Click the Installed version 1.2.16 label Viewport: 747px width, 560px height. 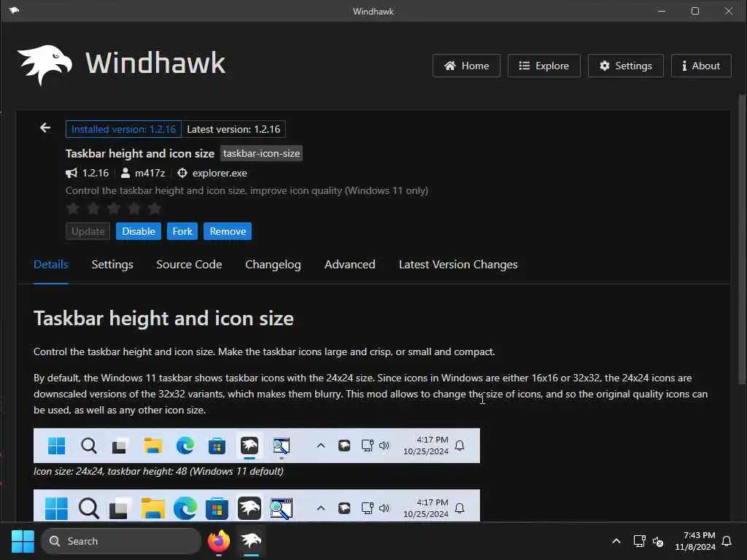tap(123, 129)
